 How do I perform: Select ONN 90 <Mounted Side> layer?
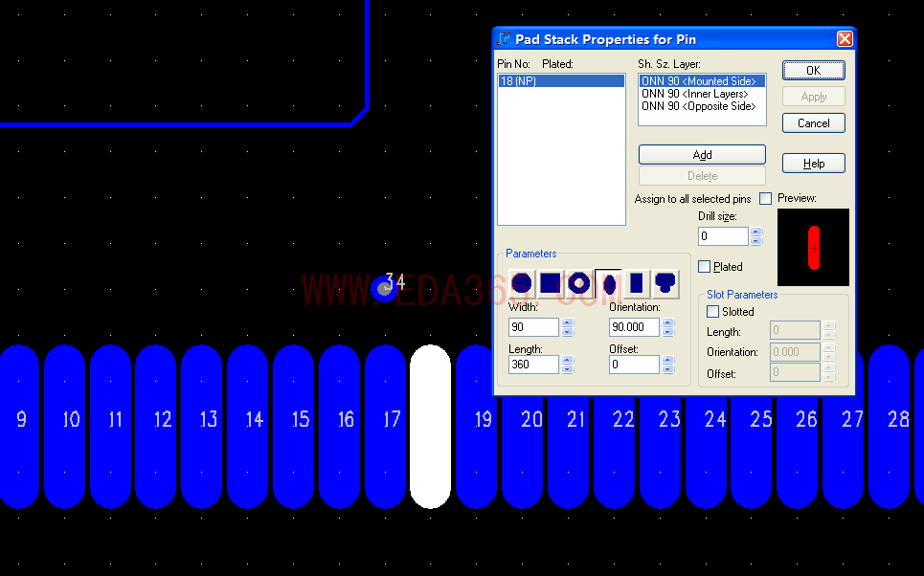click(702, 80)
